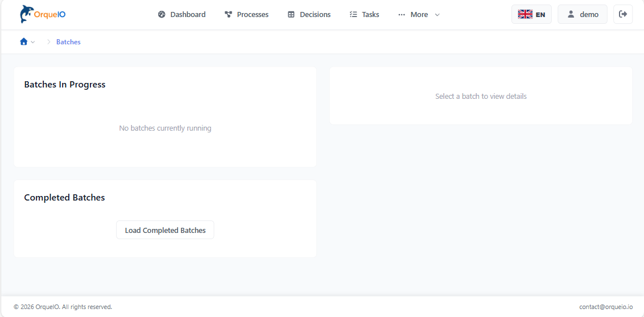
Task: Go to the Decisions menu item
Action: pos(315,14)
